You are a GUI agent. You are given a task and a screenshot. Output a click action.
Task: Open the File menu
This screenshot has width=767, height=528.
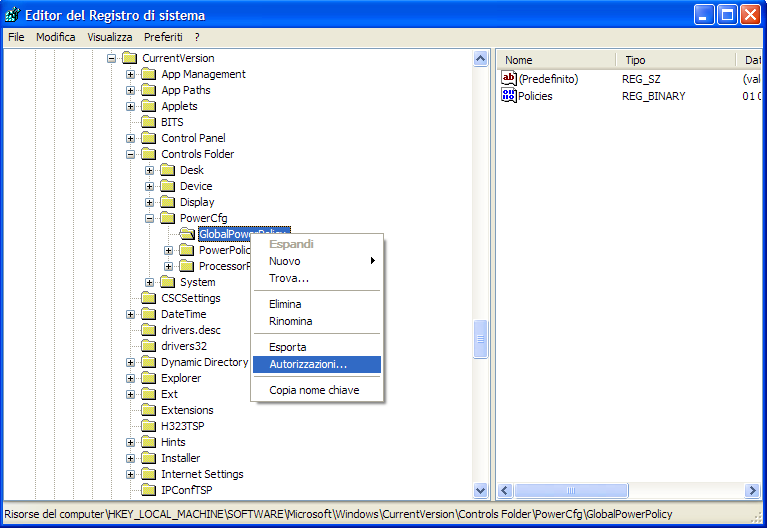tap(16, 37)
